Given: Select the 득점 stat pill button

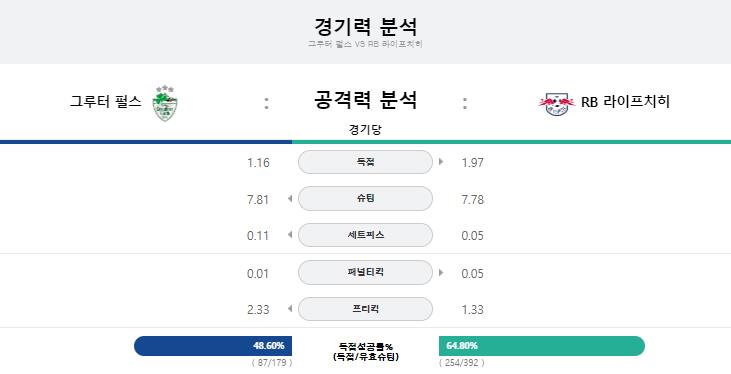Looking at the screenshot, I should click(x=365, y=162).
